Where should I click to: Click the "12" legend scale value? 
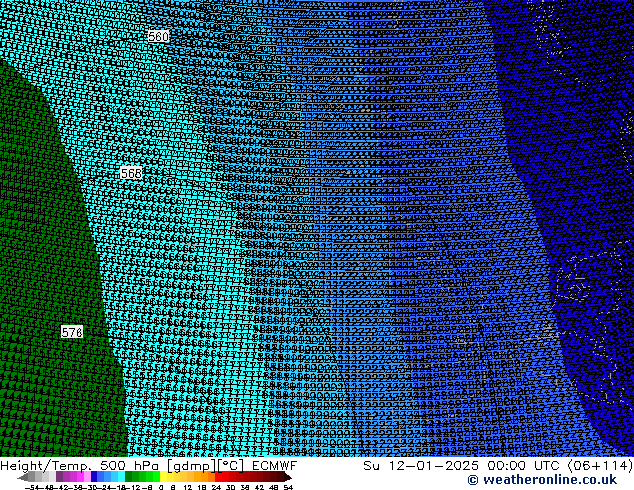point(188,487)
